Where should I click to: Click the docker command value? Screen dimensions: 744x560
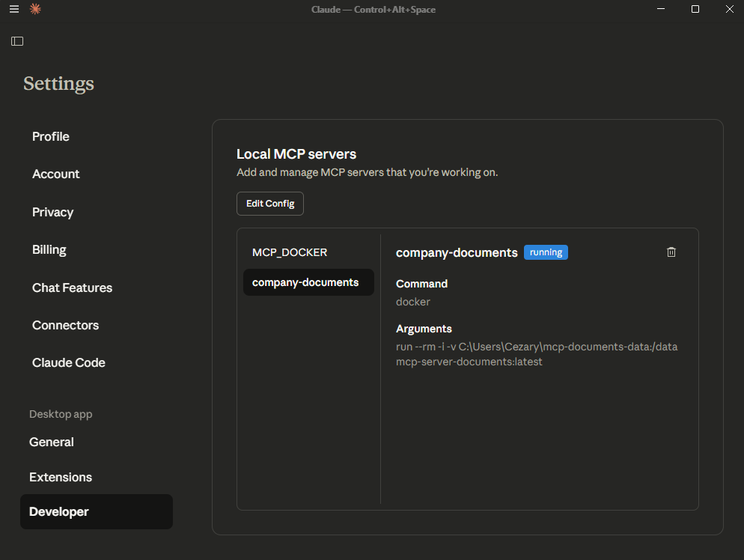(413, 302)
